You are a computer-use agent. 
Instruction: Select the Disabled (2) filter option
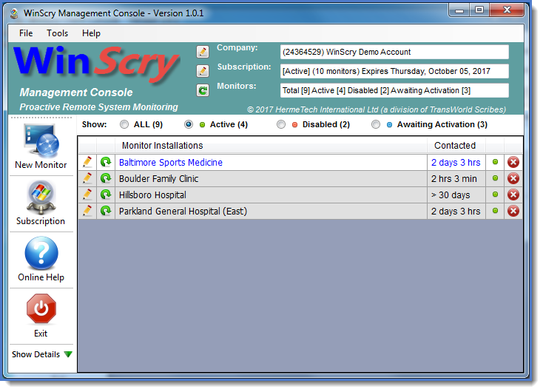[281, 125]
